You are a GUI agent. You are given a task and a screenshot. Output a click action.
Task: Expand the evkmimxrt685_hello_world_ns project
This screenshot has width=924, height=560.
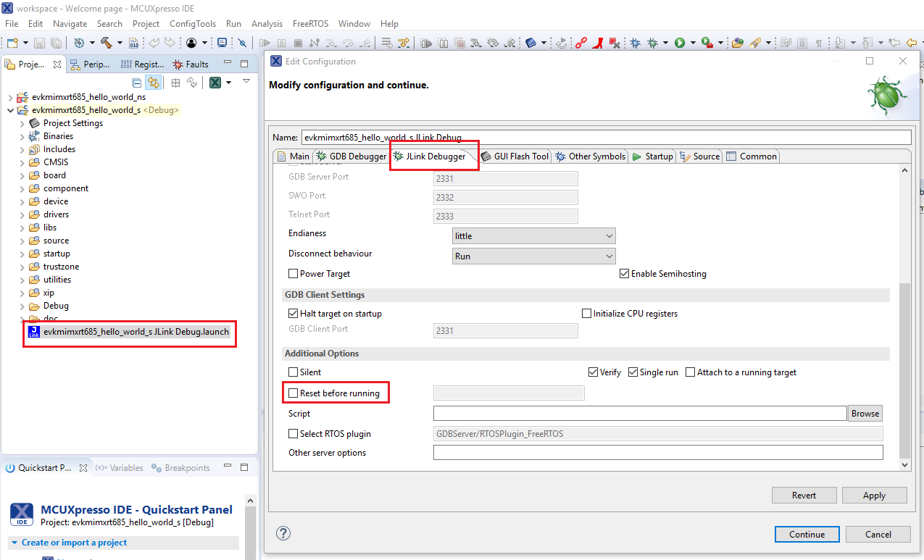point(10,97)
